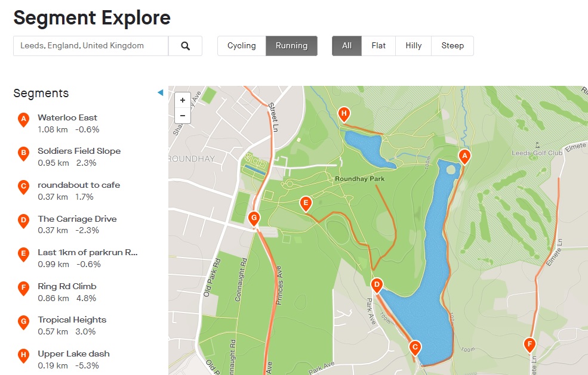Click map marker D beside the lake
The width and height of the screenshot is (588, 375).
pos(377,285)
